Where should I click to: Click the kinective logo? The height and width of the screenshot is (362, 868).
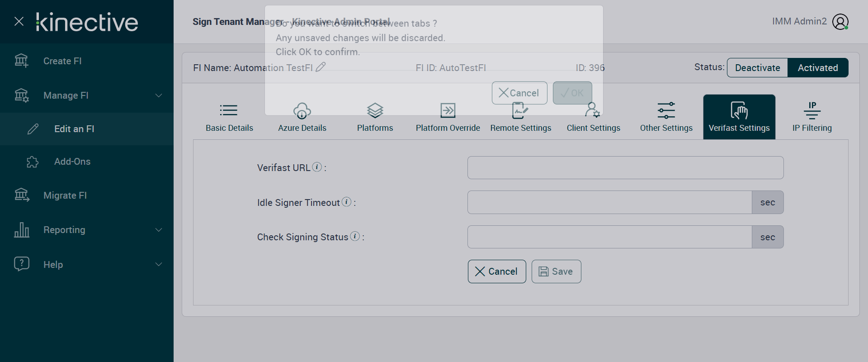(x=87, y=22)
